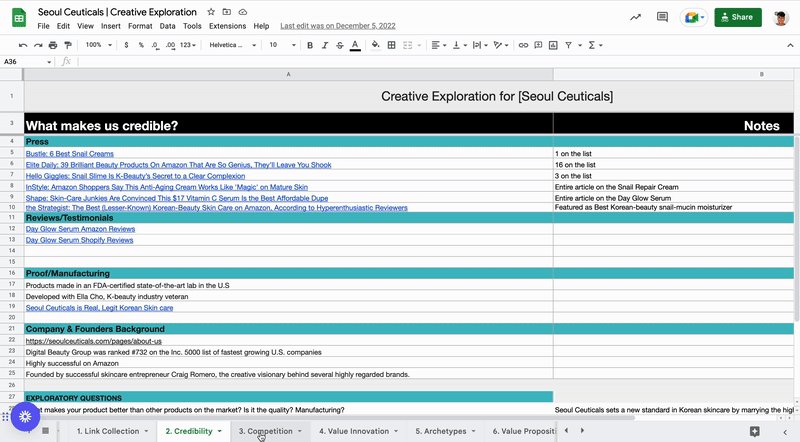Toggle strikethrough formatting

(x=340, y=45)
